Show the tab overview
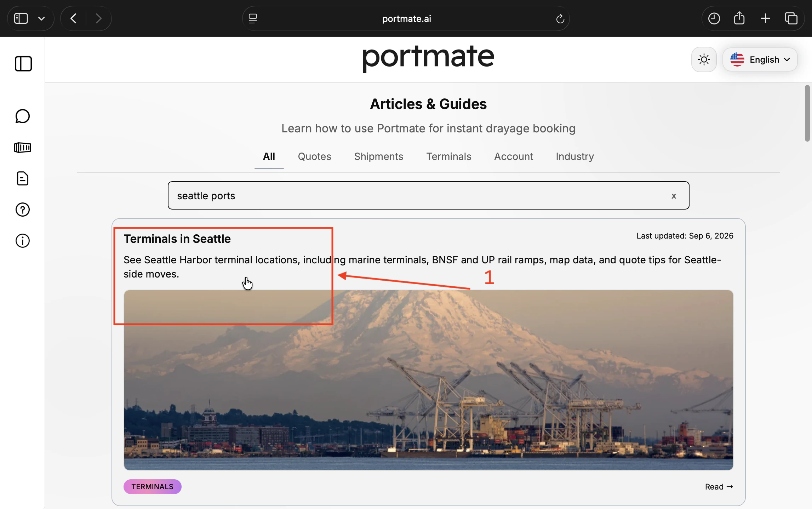812x509 pixels. tap(791, 18)
